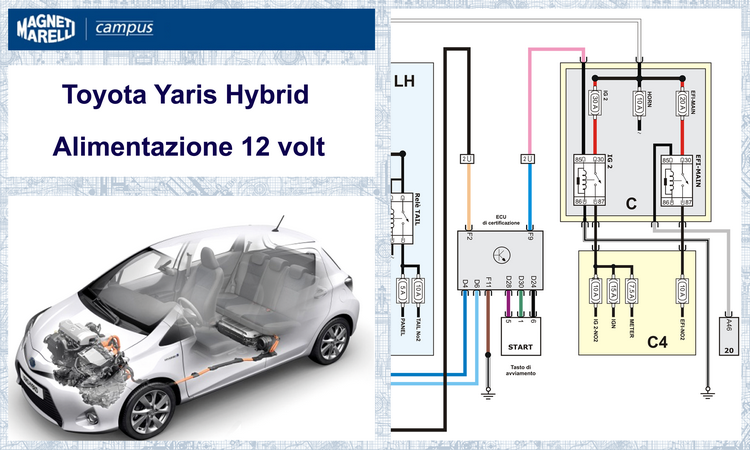This screenshot has height=450, width=750.
Task: Click the F11 terminal of the ECU
Action: (488, 282)
